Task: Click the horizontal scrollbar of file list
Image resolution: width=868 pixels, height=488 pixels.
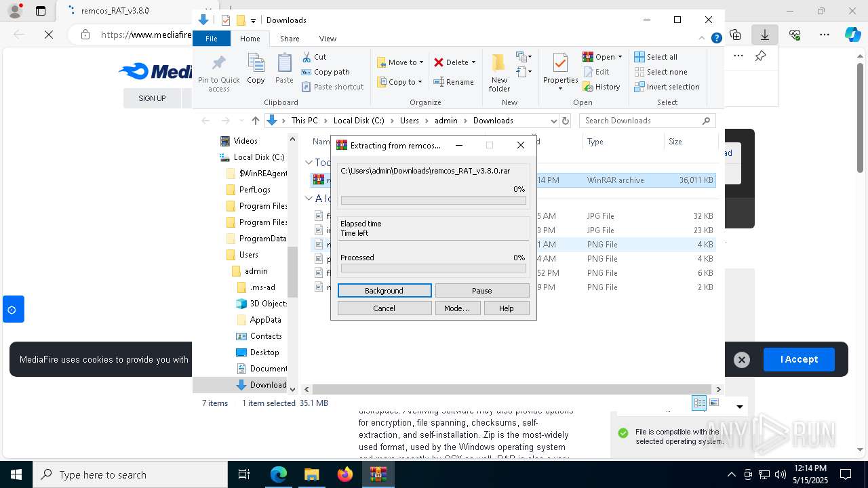Action: pos(512,390)
